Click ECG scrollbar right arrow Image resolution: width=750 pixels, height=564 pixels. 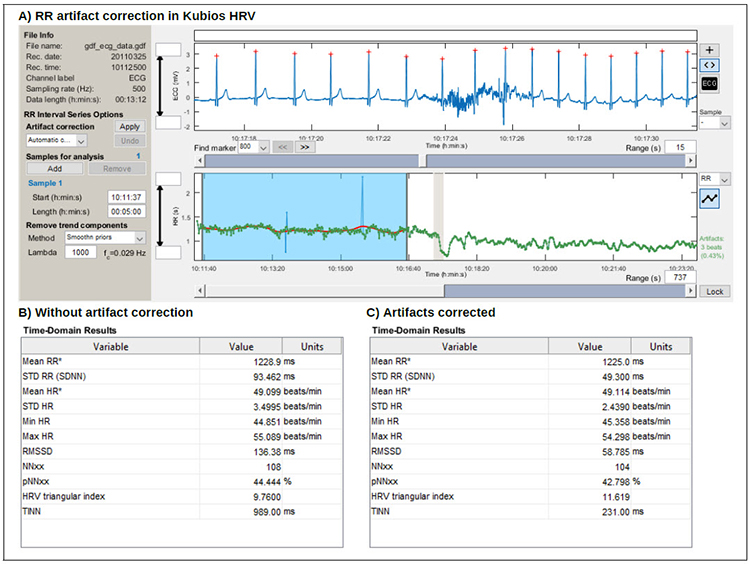(x=690, y=161)
